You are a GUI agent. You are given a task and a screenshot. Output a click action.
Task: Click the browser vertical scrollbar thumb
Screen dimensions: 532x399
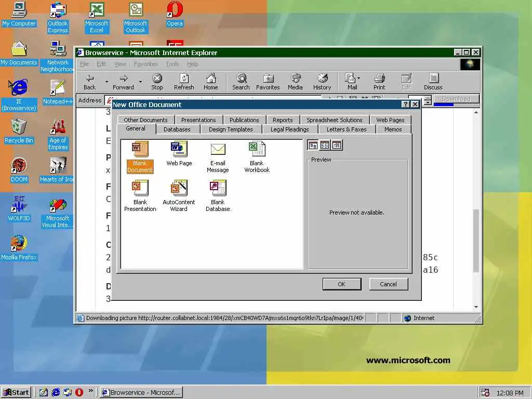coord(476,241)
